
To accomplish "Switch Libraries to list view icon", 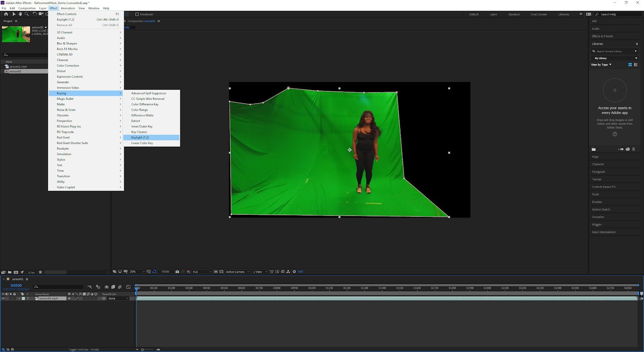I will click(x=636, y=65).
